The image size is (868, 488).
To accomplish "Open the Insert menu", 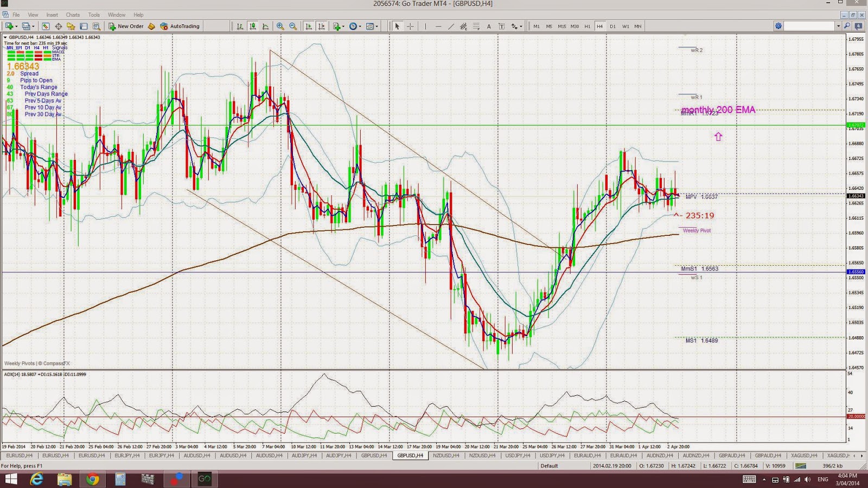I will [x=52, y=15].
